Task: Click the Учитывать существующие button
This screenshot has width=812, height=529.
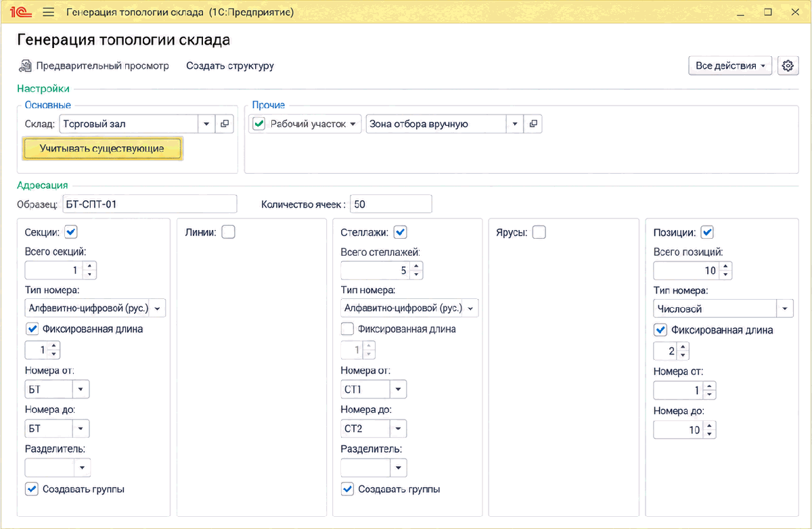Action: (102, 148)
